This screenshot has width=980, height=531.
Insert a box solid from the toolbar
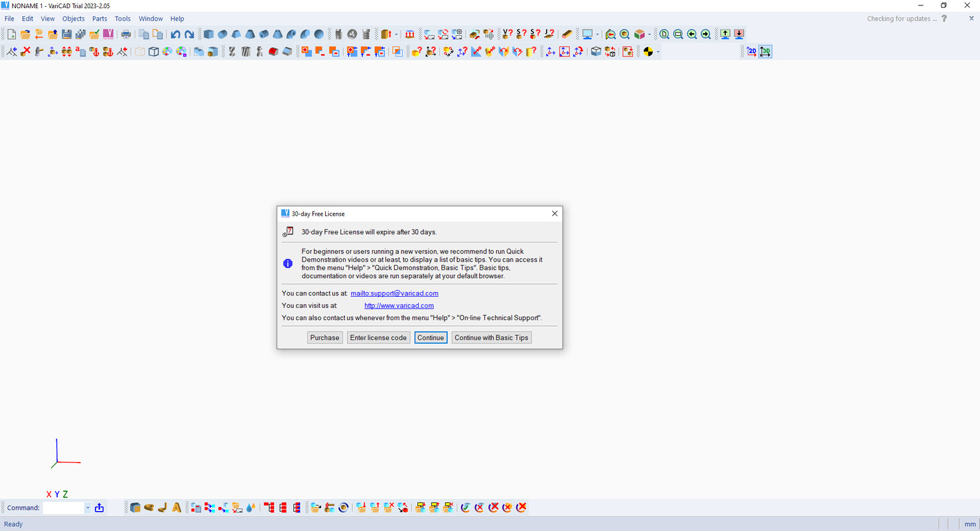(x=208, y=35)
